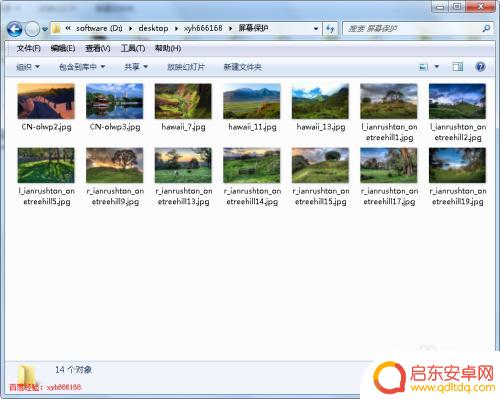Image resolution: width=500 pixels, height=399 pixels.
Task: Open the address bar previous locations dropdown
Action: 316,29
